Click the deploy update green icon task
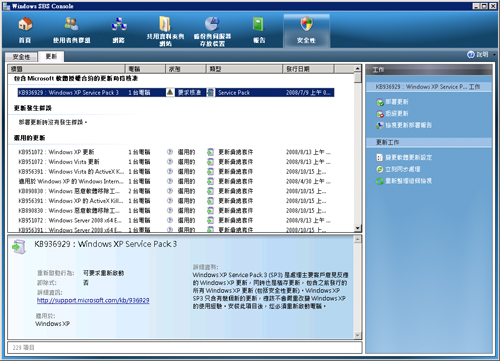Viewport: 500px width, 361px height. pyautogui.click(x=380, y=102)
